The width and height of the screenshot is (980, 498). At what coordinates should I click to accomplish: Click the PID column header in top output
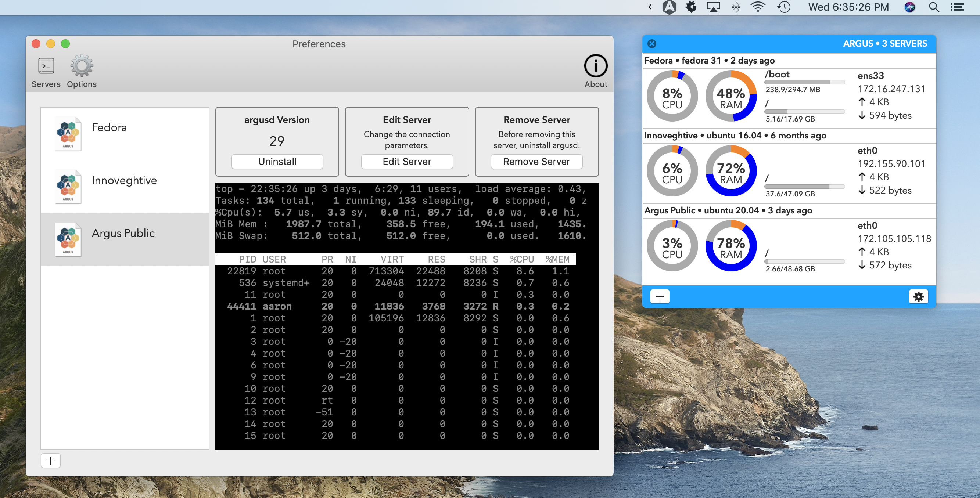click(247, 259)
